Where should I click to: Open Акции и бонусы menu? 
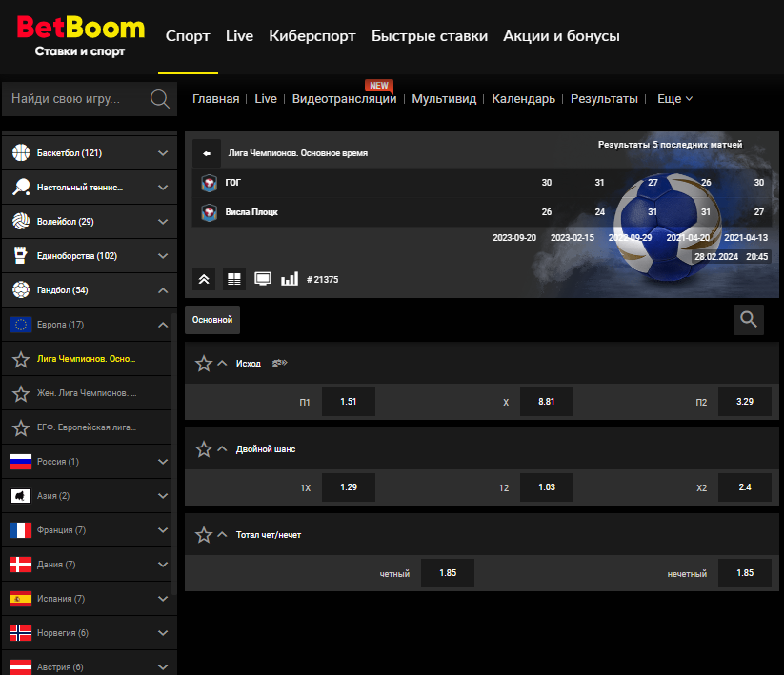tap(561, 36)
